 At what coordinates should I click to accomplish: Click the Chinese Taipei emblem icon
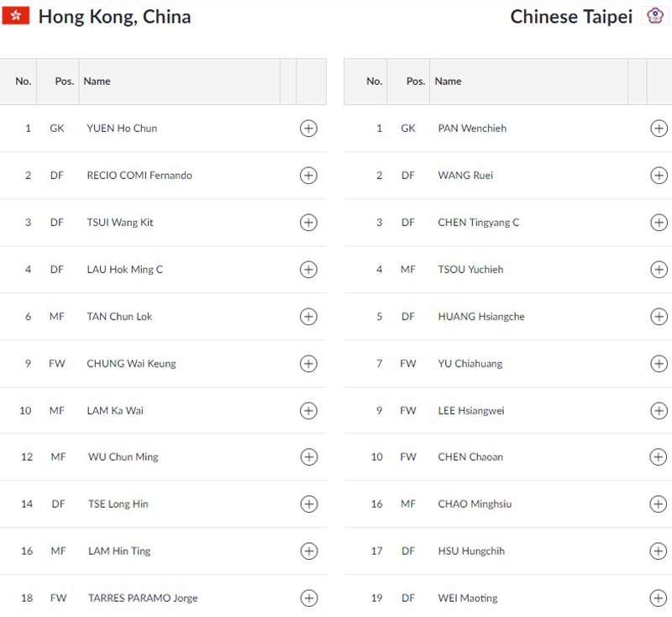655,15
